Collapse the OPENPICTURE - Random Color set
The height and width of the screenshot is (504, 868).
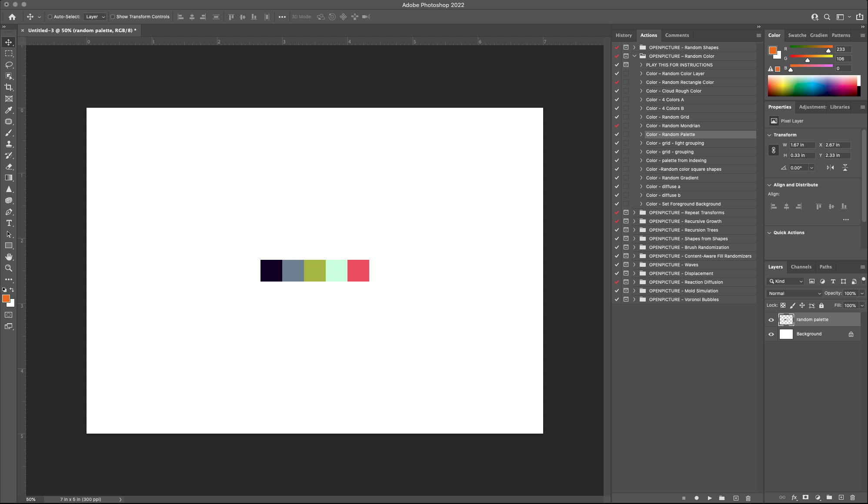[634, 56]
